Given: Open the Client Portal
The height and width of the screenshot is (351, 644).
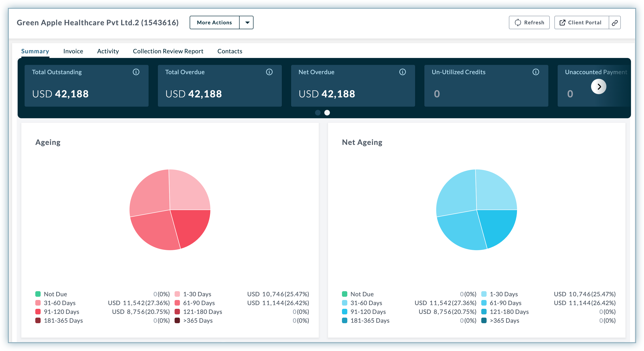Looking at the screenshot, I should click(x=582, y=23).
